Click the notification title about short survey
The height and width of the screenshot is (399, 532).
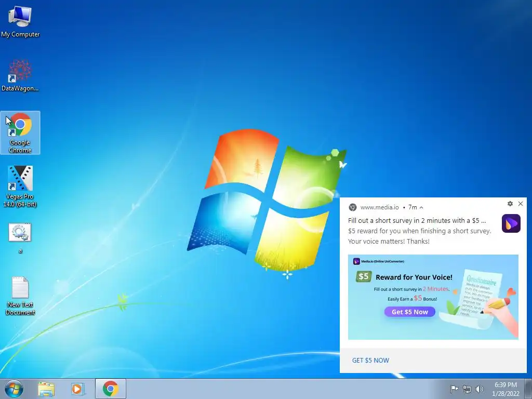coord(417,220)
